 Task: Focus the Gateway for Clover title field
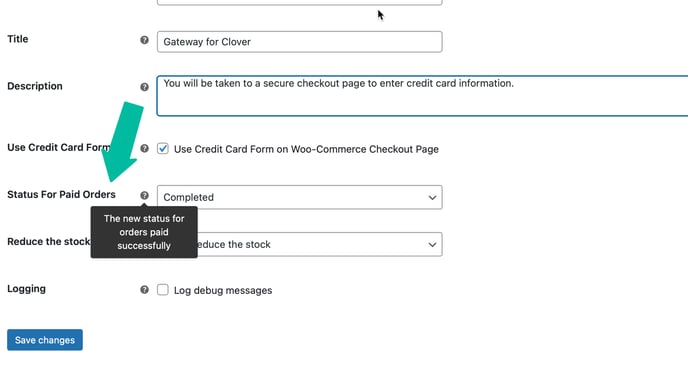[300, 42]
